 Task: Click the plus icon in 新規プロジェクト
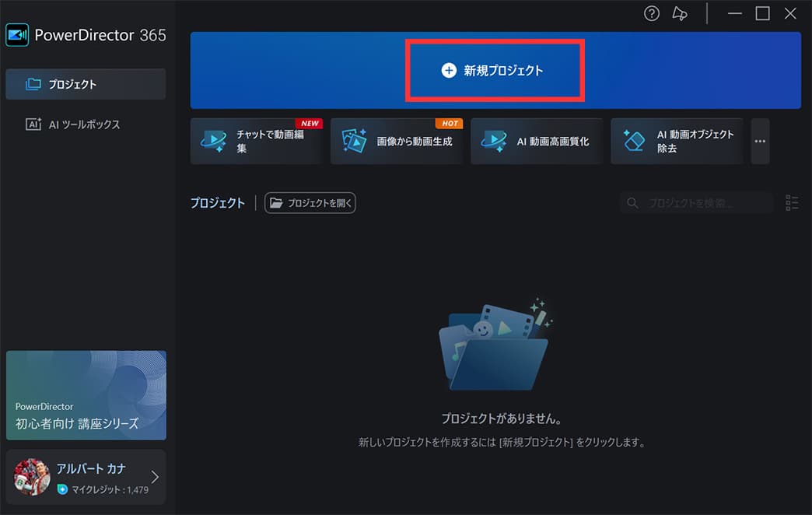tap(449, 71)
